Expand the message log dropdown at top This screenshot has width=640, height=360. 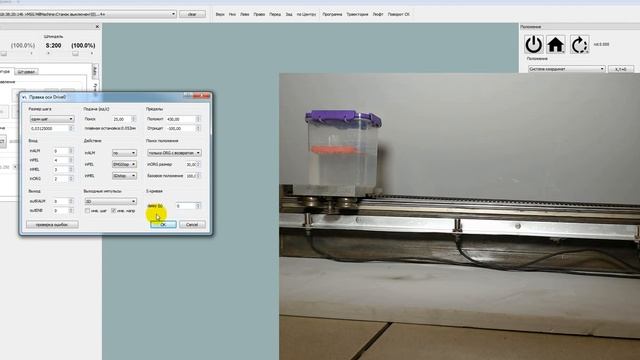pos(173,14)
